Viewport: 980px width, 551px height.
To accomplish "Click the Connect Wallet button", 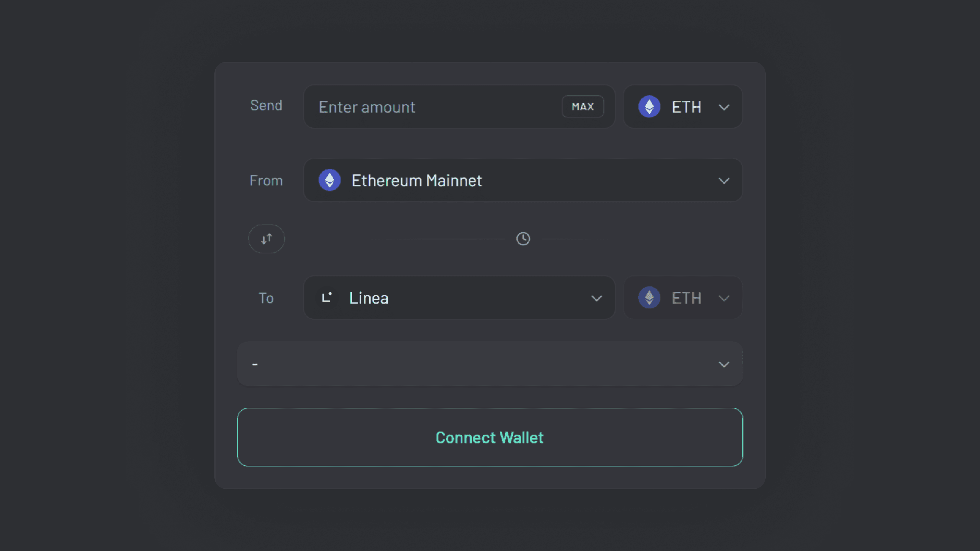I will coord(490,437).
